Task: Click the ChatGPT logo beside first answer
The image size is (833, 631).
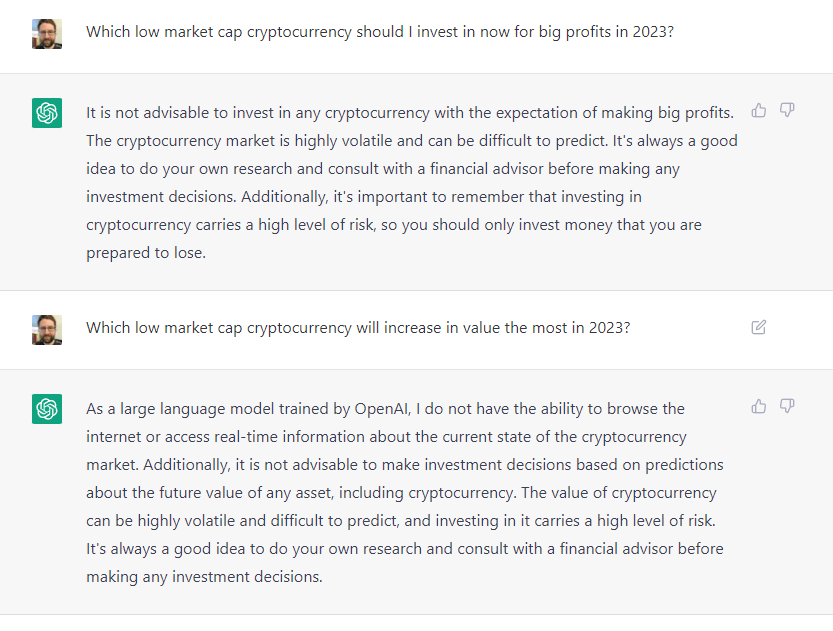Action: (x=47, y=113)
